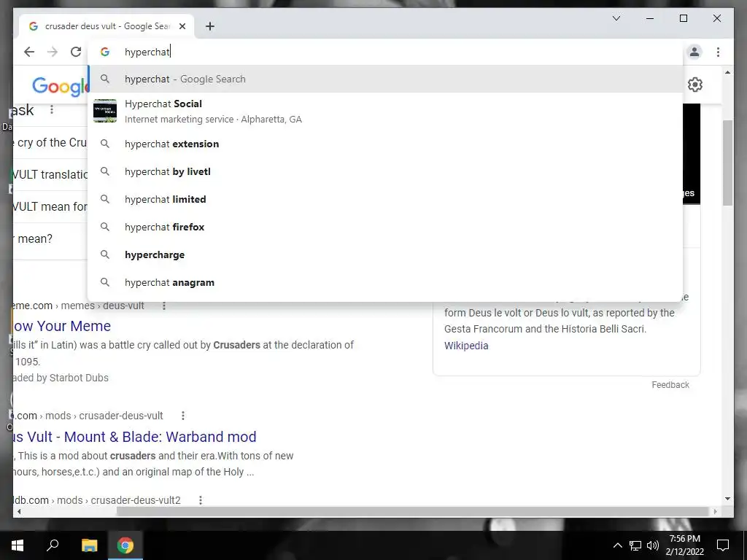747x560 pixels.
Task: Choose the 'hyperchat anagram' suggestion
Action: (385, 282)
